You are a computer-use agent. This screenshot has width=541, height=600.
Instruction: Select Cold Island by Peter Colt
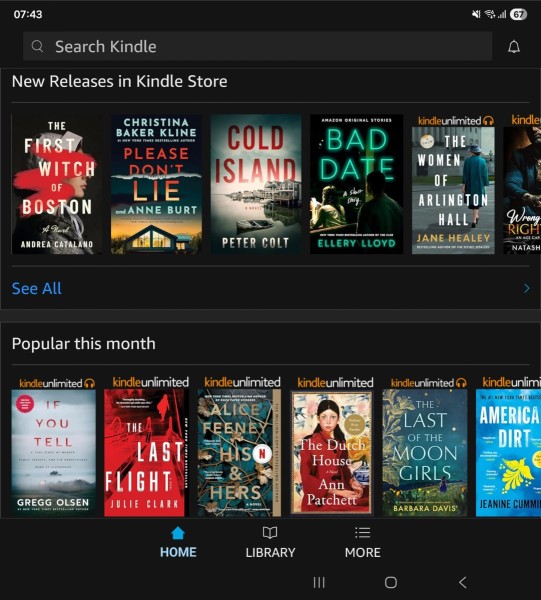(x=256, y=184)
